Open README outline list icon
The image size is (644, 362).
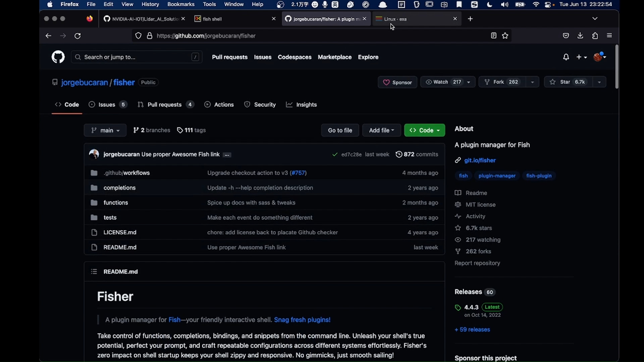94,271
